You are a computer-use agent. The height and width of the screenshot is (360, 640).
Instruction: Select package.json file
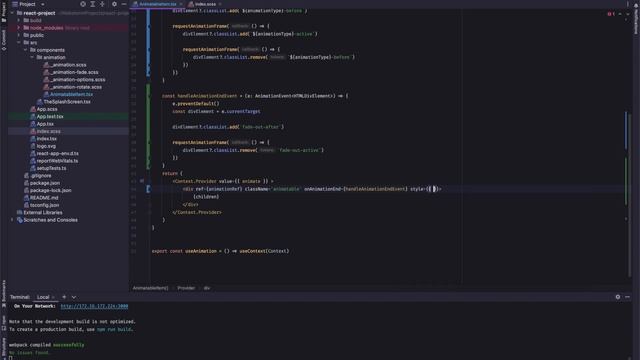tap(44, 183)
